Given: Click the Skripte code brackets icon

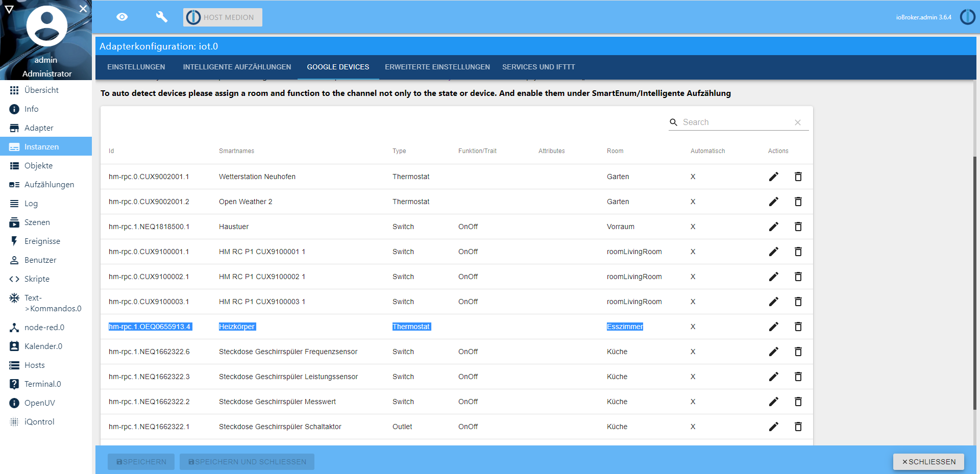Looking at the screenshot, I should tap(14, 279).
